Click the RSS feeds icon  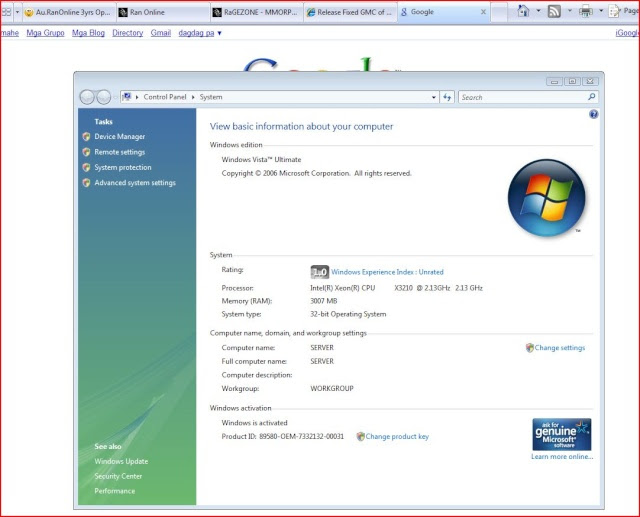pos(554,11)
